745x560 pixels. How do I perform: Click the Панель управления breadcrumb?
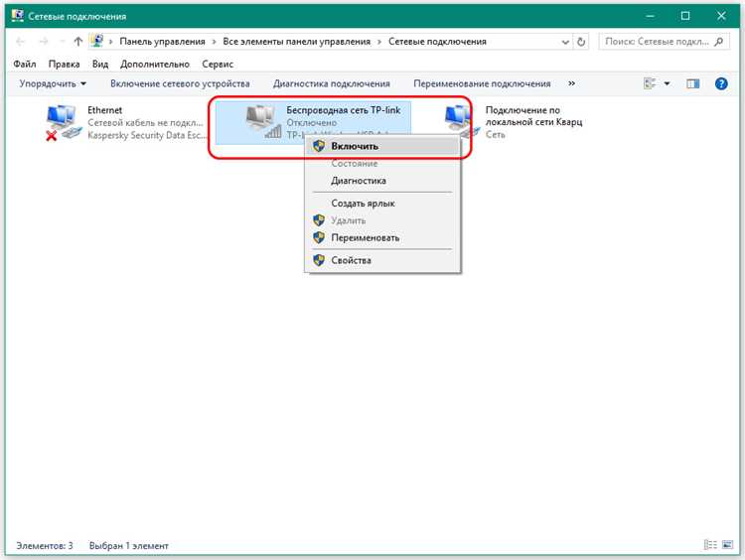pos(163,42)
